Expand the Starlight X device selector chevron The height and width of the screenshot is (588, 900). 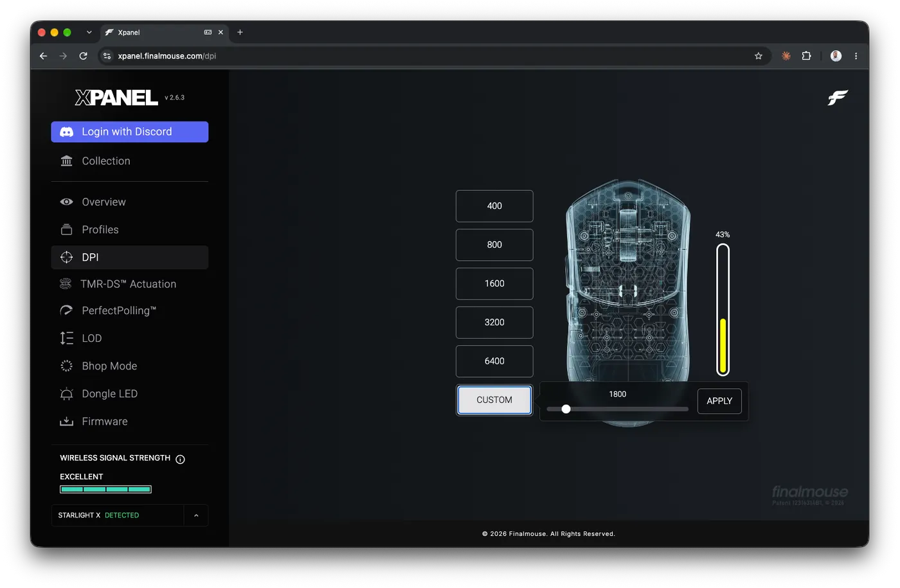coord(196,515)
